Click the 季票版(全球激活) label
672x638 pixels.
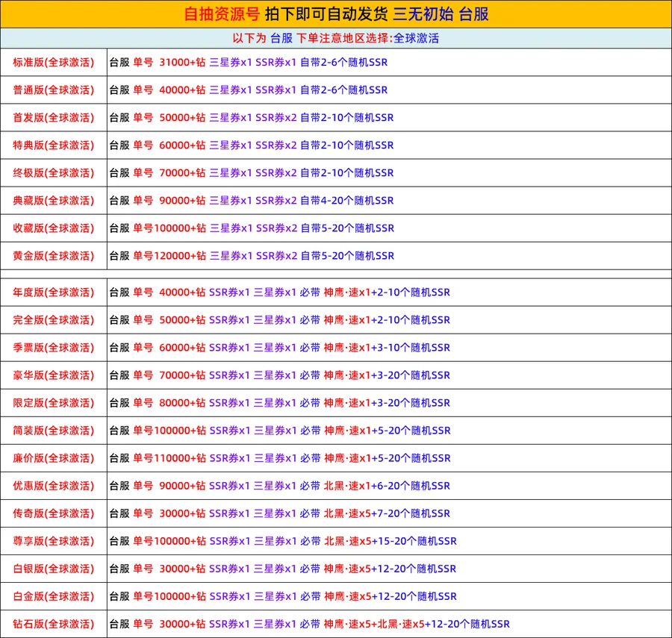point(54,348)
